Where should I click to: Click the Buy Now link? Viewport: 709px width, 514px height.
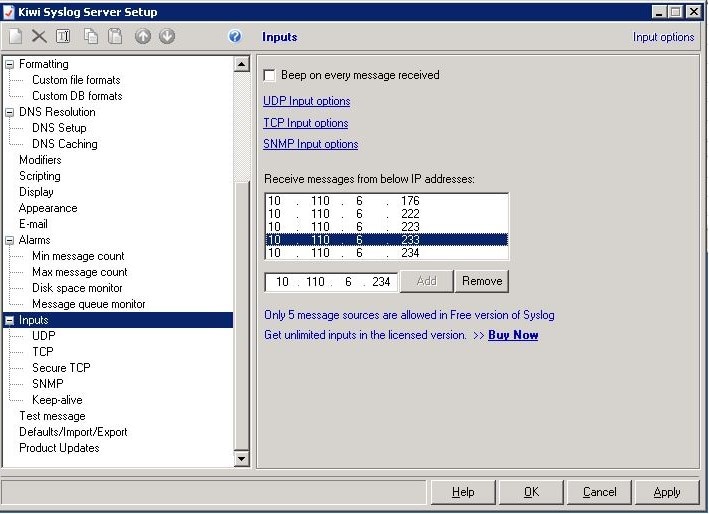coord(513,335)
